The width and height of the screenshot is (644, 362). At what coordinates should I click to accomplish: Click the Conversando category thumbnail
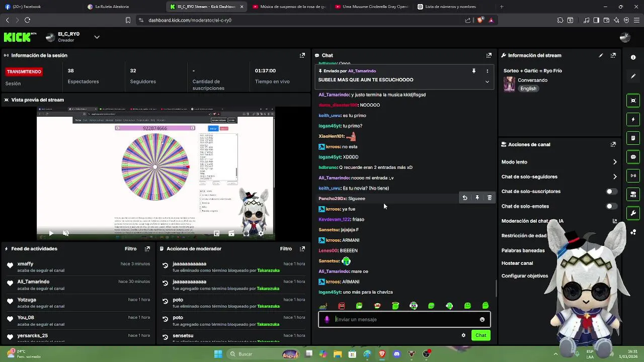point(509,84)
